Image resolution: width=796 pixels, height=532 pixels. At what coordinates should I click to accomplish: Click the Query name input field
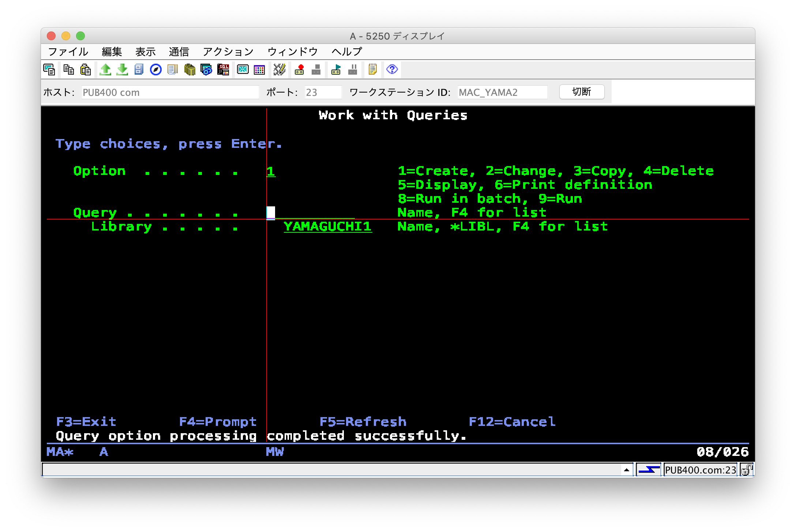click(311, 212)
